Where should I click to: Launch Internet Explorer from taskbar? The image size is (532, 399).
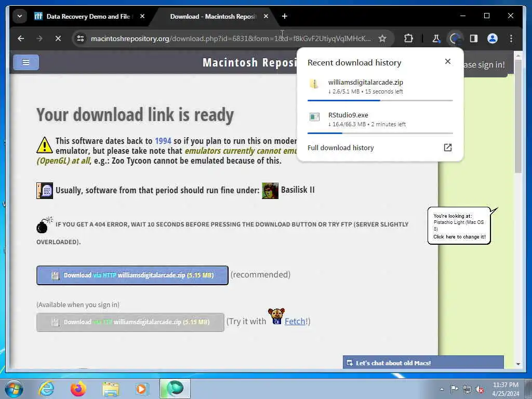pyautogui.click(x=46, y=389)
